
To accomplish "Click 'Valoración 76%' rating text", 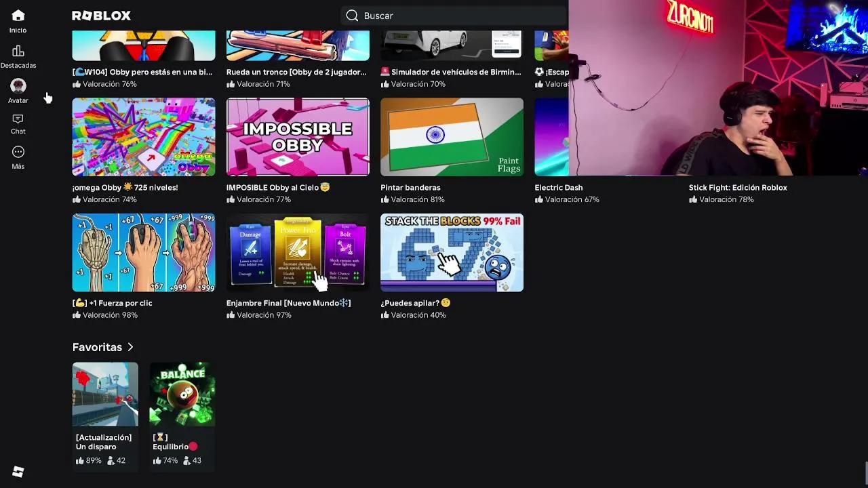I will coord(110,84).
